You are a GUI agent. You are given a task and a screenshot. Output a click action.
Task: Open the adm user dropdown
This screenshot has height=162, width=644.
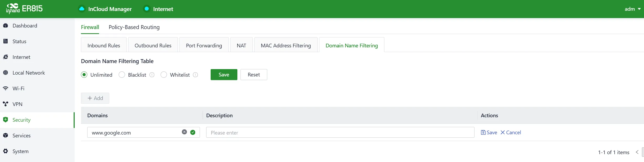click(632, 9)
